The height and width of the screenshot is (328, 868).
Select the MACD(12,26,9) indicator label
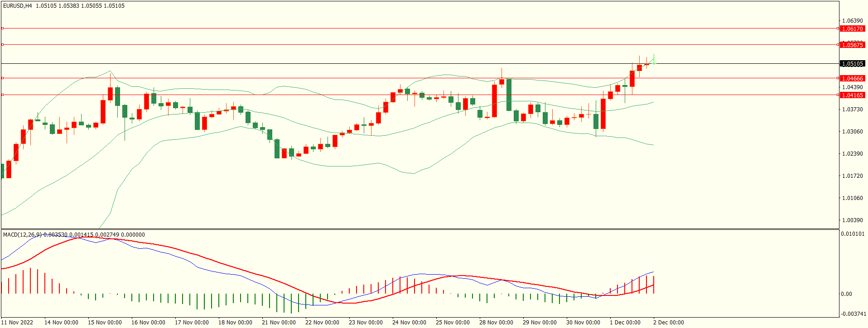(22, 234)
